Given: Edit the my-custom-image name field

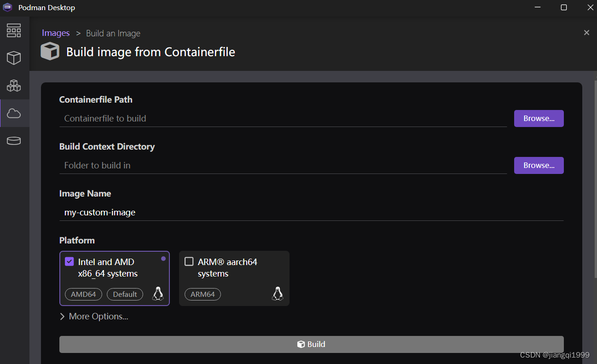Looking at the screenshot, I should click(x=312, y=212).
